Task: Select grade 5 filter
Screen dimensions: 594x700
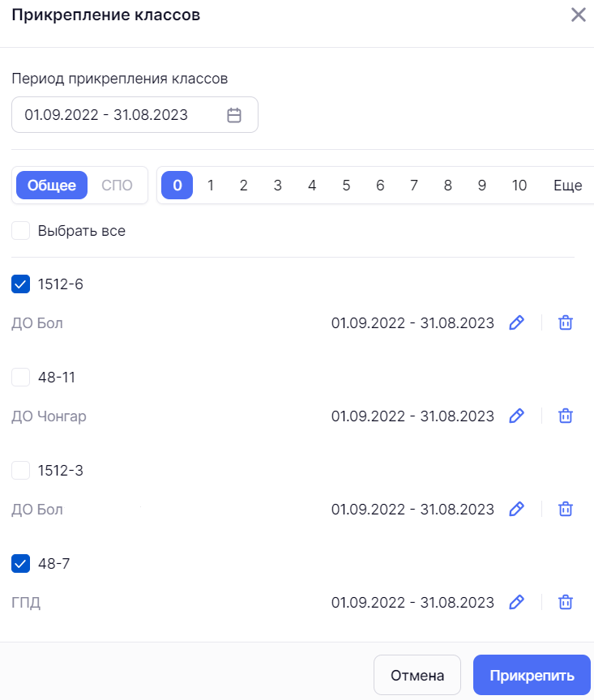Action: tap(346, 186)
